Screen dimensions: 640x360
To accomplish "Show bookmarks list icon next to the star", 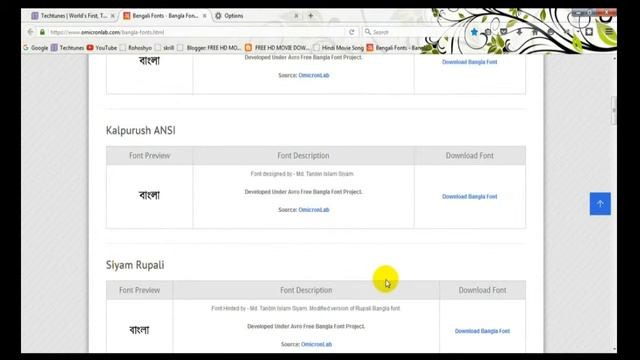I will point(488,32).
